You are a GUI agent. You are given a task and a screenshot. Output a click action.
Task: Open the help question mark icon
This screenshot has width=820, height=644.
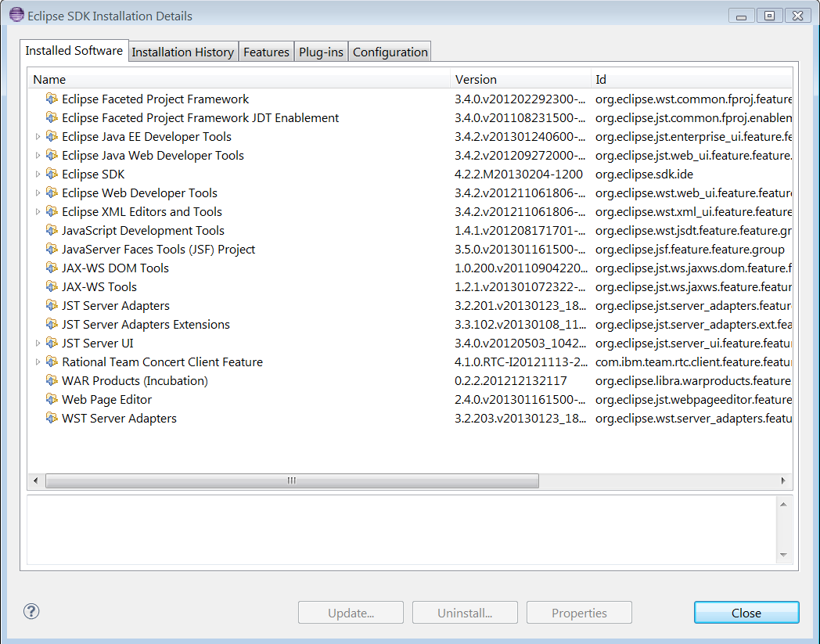[31, 611]
